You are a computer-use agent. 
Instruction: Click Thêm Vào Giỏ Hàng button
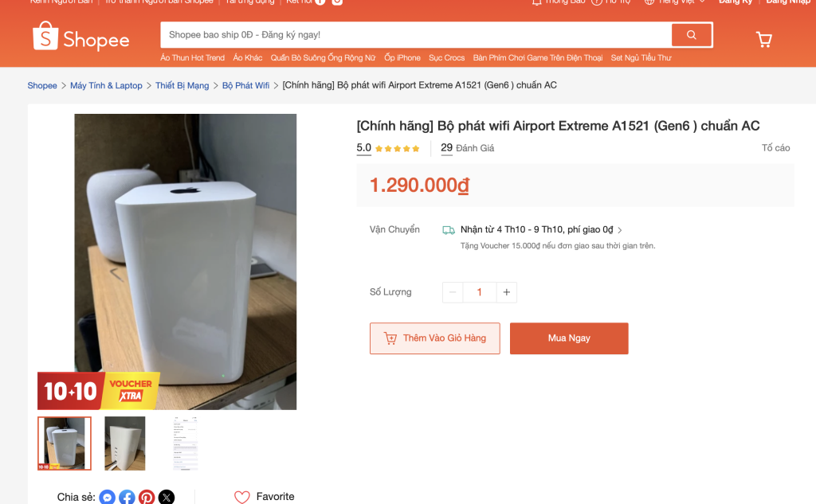(434, 338)
